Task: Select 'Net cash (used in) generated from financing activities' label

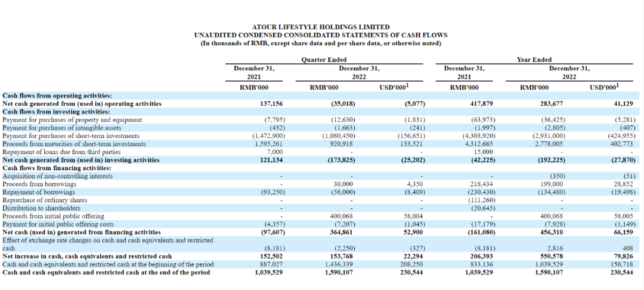Action: (80, 232)
